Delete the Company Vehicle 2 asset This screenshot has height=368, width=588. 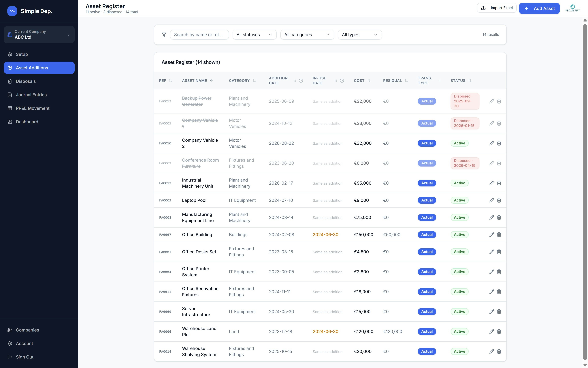point(499,143)
